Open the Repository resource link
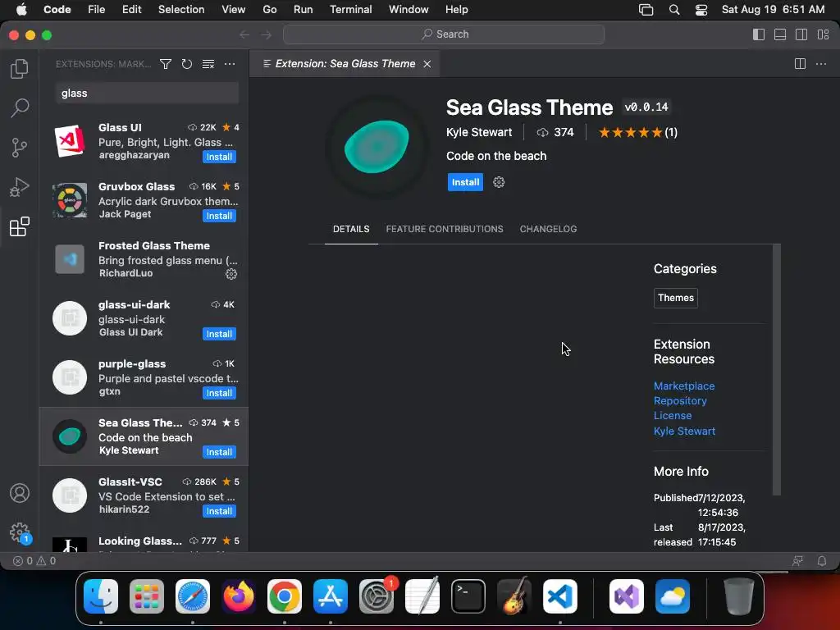The height and width of the screenshot is (630, 840). [x=680, y=400]
